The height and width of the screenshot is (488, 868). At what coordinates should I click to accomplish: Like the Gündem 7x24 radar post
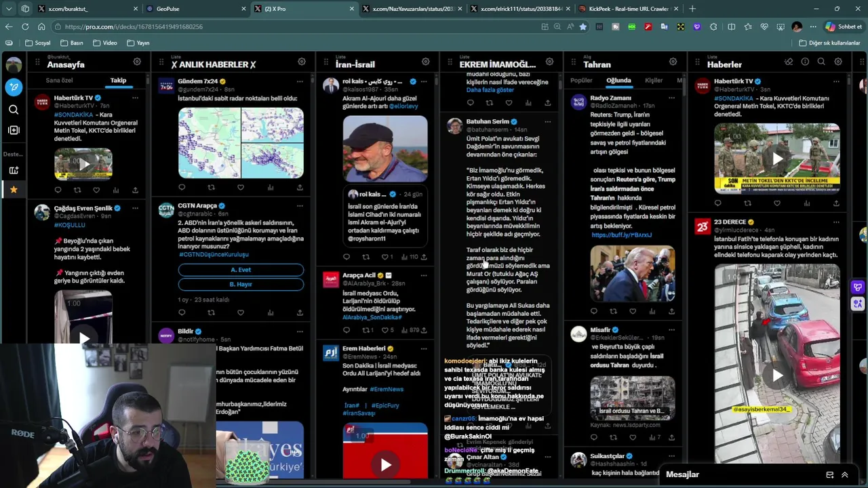[x=241, y=187]
